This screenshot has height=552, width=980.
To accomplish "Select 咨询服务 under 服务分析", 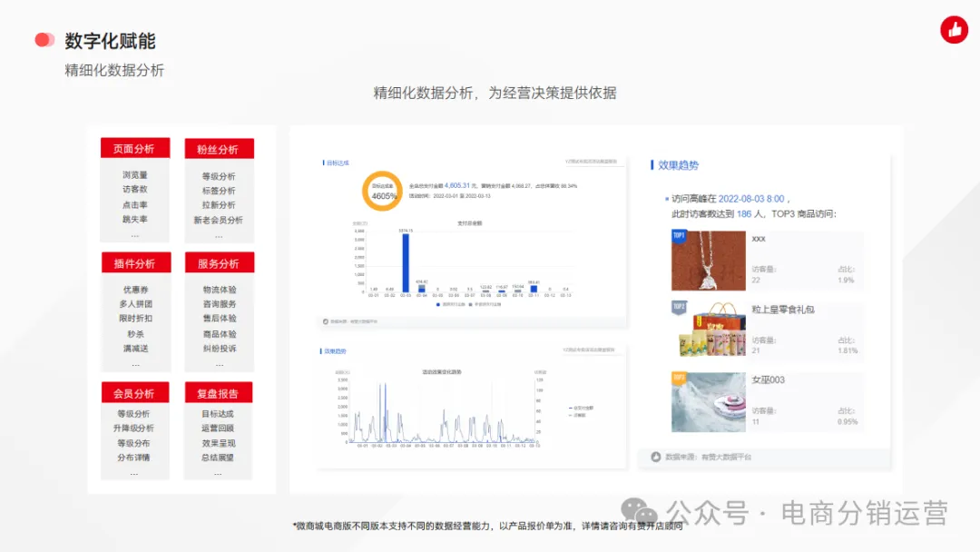I will click(x=220, y=304).
